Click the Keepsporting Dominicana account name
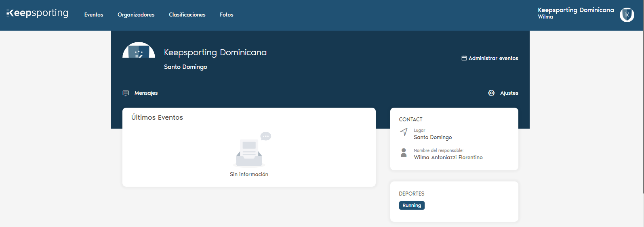The width and height of the screenshot is (644, 227). coord(575,10)
